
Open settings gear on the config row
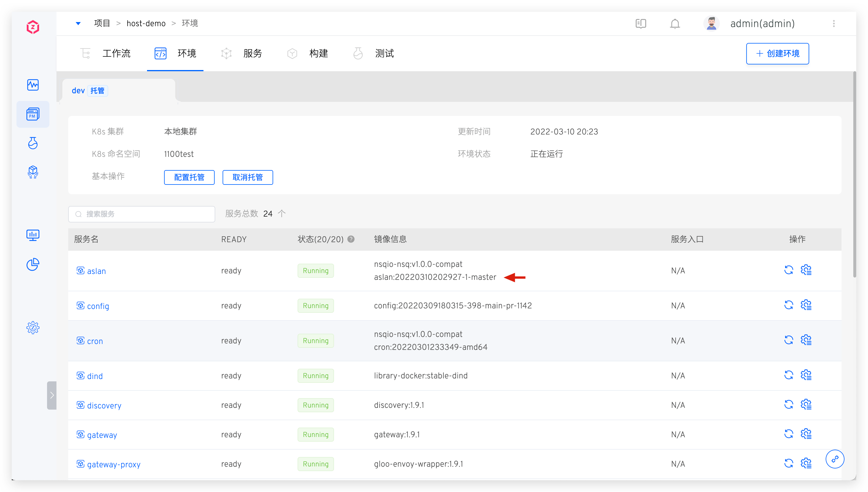[x=807, y=305]
